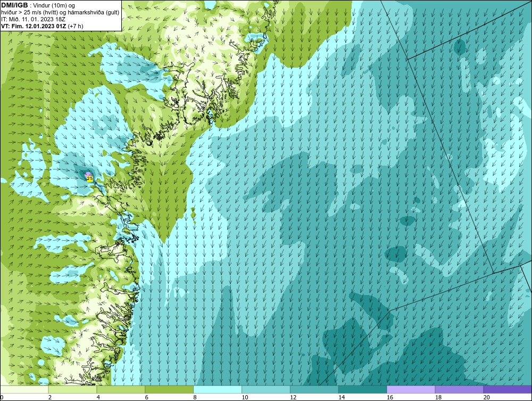Select the 14–16 m/s dark teal swatch

[363, 389]
